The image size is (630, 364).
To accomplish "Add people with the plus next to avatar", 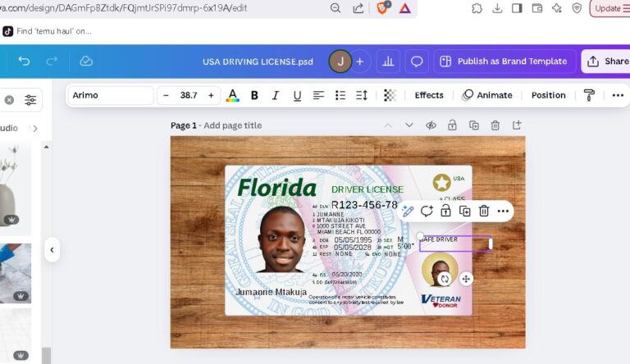I will (x=360, y=61).
